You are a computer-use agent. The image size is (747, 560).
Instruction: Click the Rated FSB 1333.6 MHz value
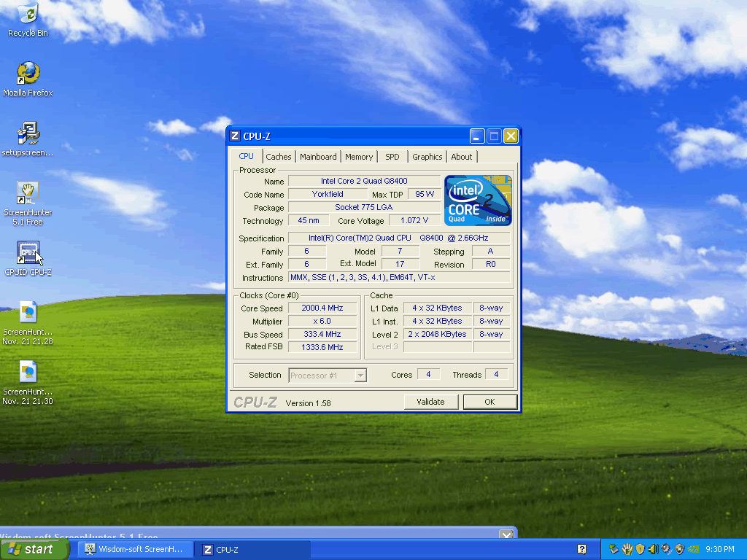322,347
